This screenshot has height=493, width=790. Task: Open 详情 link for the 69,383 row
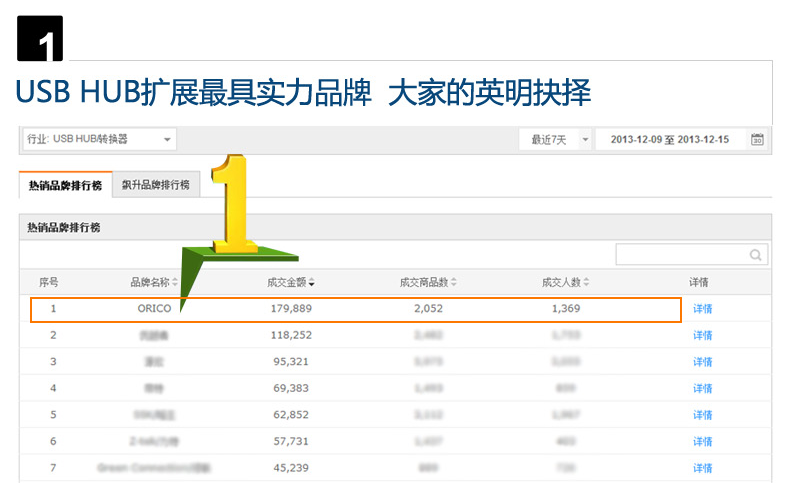pos(702,388)
